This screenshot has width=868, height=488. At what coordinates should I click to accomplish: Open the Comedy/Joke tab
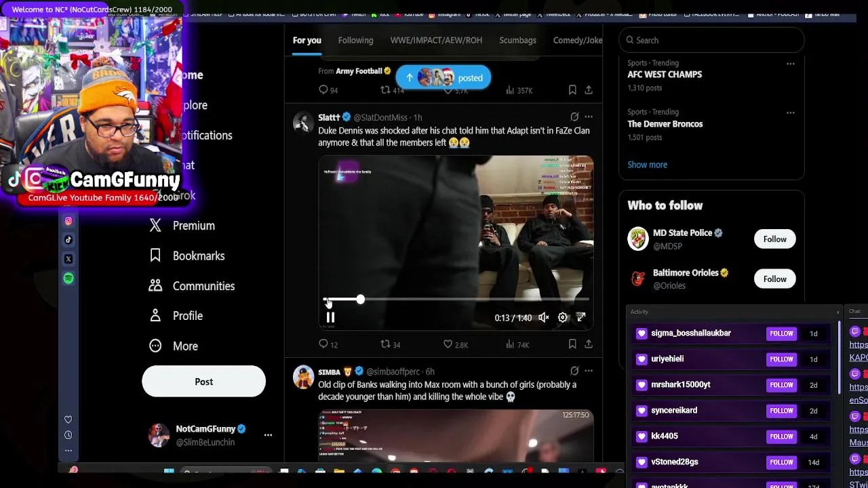click(x=577, y=40)
